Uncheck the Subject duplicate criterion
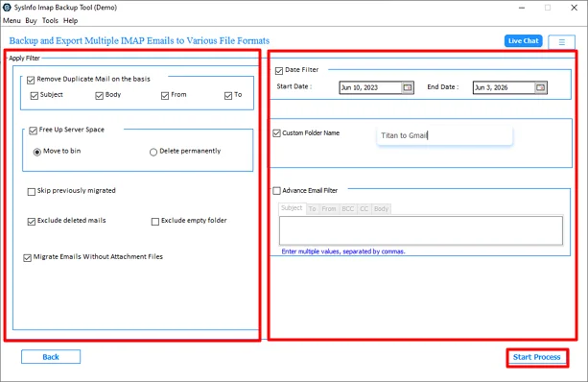588x382 pixels. click(x=35, y=96)
